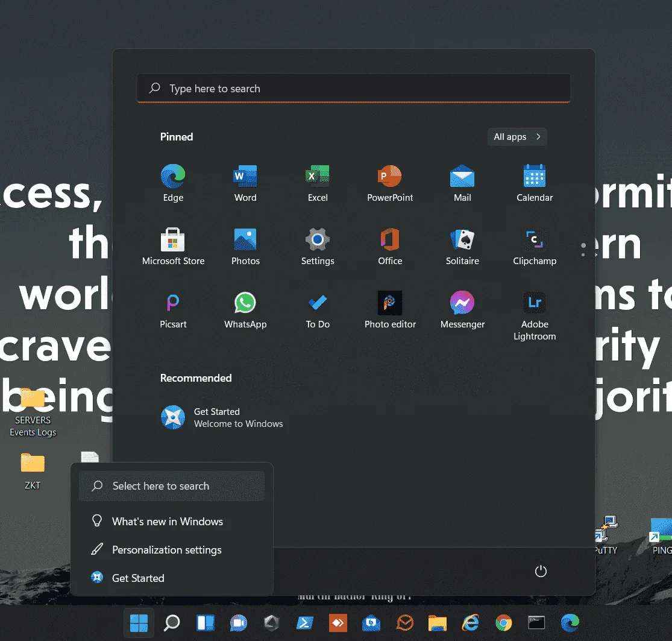
Task: Launch Solitaire
Action: (x=462, y=247)
